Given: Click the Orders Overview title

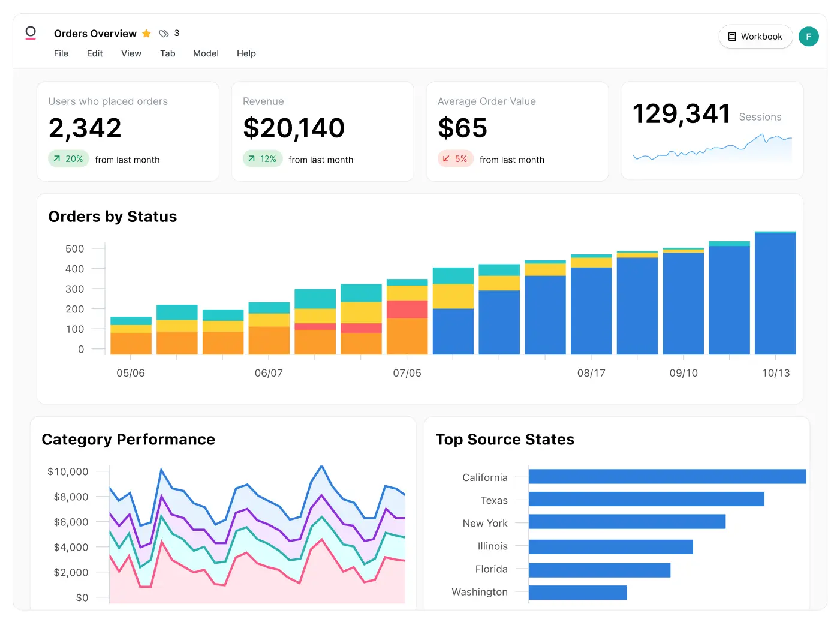Looking at the screenshot, I should [95, 34].
